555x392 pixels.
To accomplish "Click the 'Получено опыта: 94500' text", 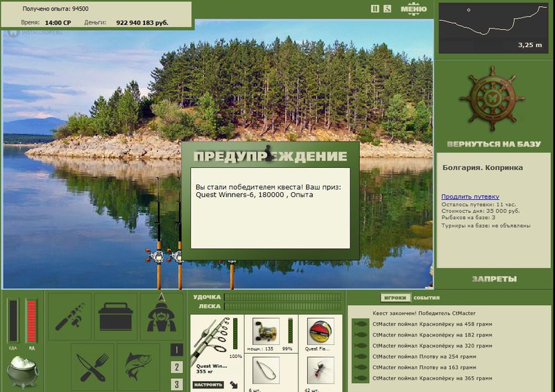I will coord(55,9).
